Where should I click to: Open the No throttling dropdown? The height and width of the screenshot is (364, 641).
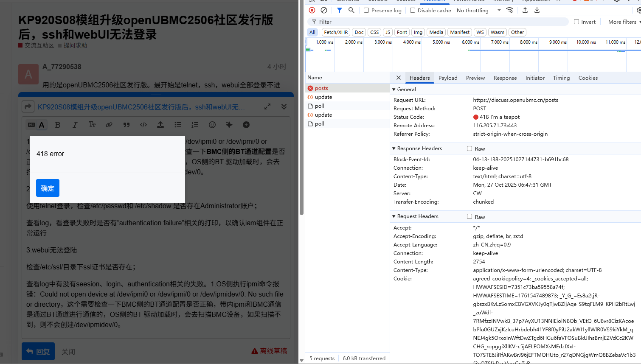(478, 10)
